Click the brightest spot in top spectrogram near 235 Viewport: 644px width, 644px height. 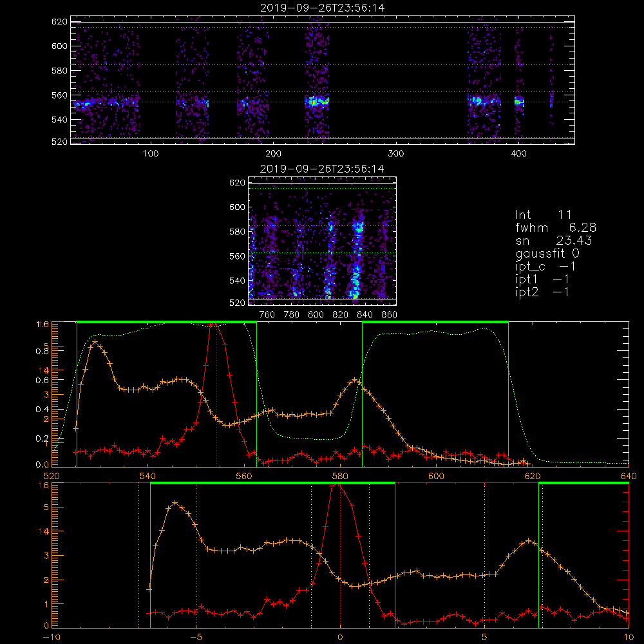pyautogui.click(x=317, y=102)
